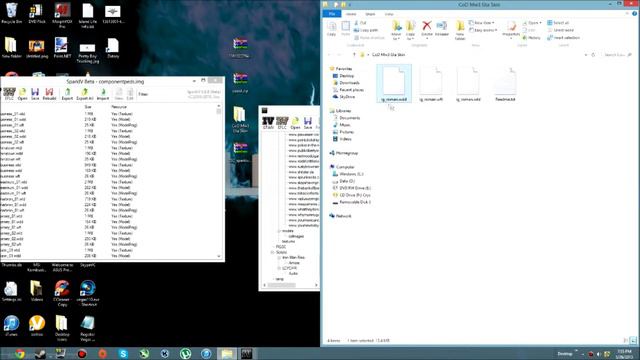The image size is (640, 360).
Task: Click Export All in SparkIV toolbar
Action: tap(85, 94)
